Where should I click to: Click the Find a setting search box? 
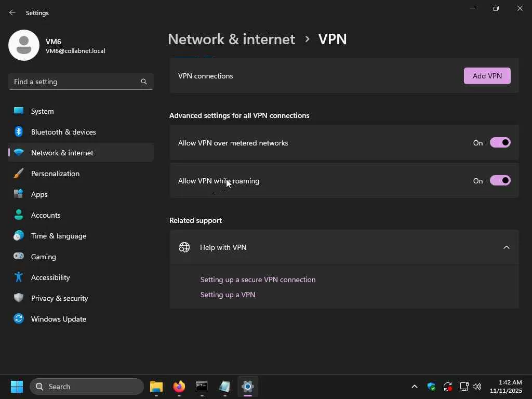click(x=75, y=82)
